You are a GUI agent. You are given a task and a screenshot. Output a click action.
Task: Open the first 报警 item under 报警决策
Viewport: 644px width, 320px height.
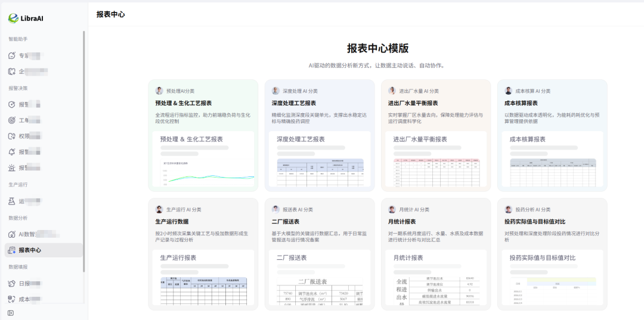pos(44,104)
